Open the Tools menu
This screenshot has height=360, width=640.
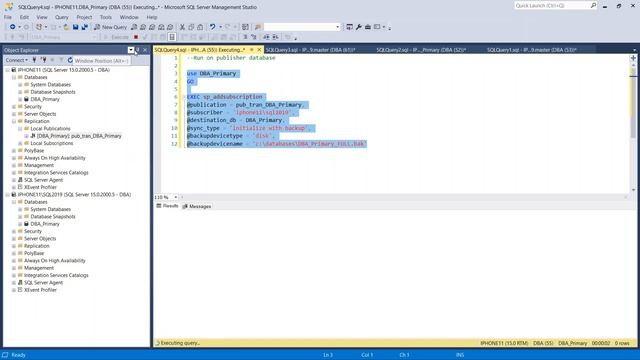click(x=106, y=17)
